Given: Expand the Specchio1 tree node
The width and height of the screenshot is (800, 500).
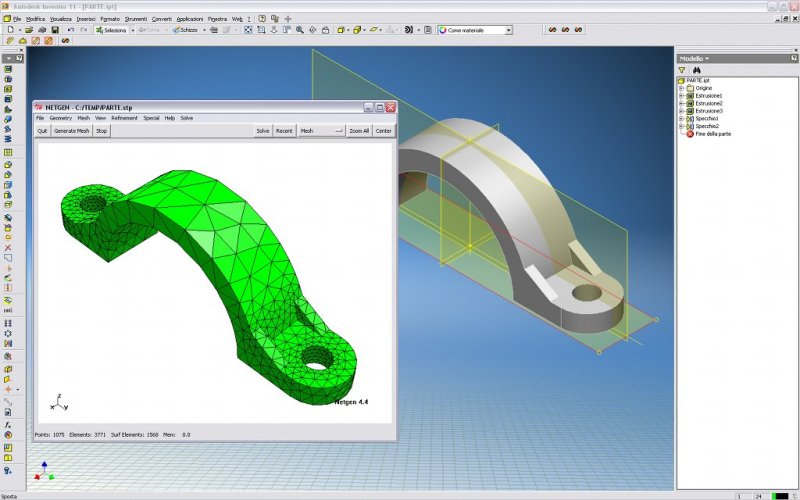Looking at the screenshot, I should point(681,118).
